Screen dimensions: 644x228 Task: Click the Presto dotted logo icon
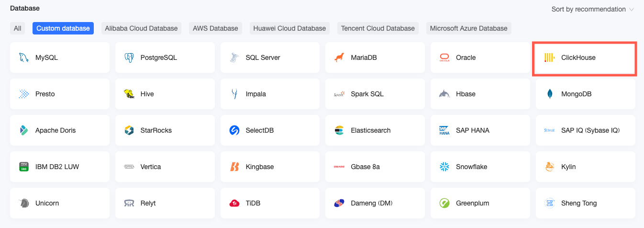pos(23,94)
